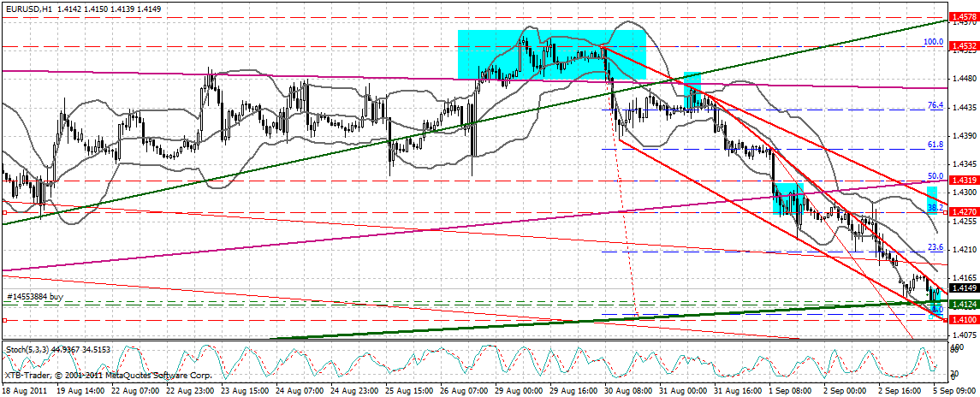Click the Fibonacci 23.6 level label
This screenshot has height=397, width=980.
pos(935,247)
